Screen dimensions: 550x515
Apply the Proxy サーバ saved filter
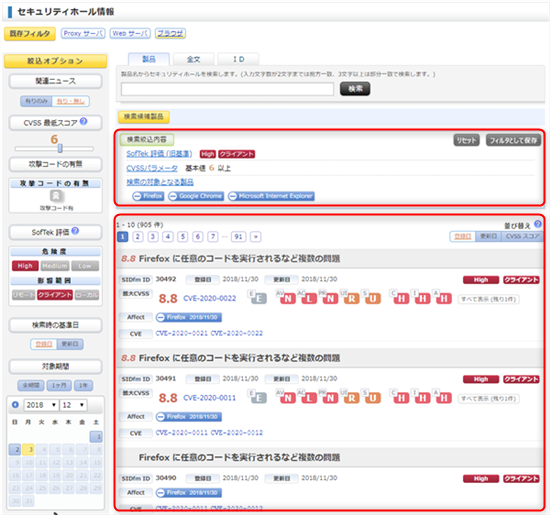pos(83,33)
